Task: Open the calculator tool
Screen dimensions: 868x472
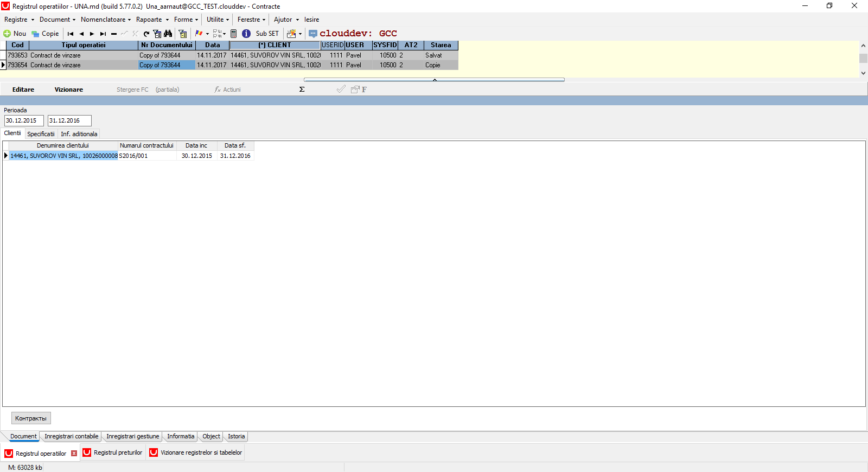Action: click(x=234, y=34)
